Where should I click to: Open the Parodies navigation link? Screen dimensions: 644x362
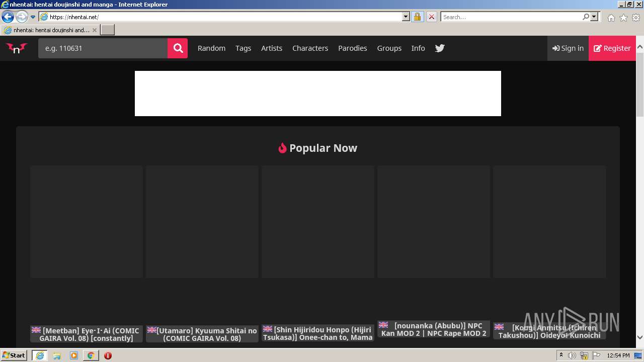[352, 48]
